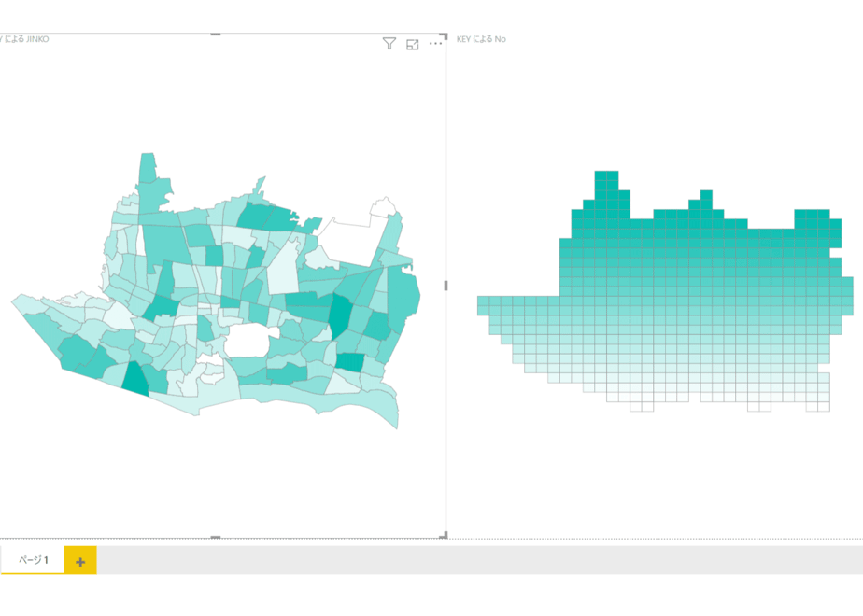
Task: Click the bottom-center resize handle of the map visual
Action: pos(216,538)
